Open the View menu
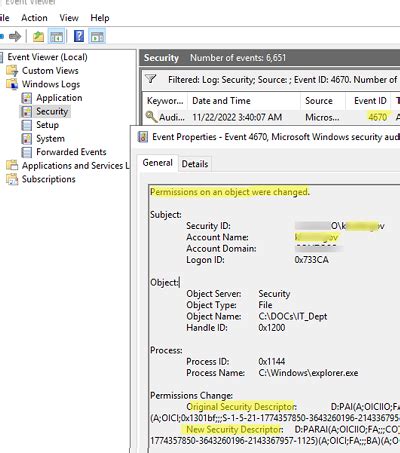Image resolution: width=400 pixels, height=453 pixels. click(x=69, y=18)
